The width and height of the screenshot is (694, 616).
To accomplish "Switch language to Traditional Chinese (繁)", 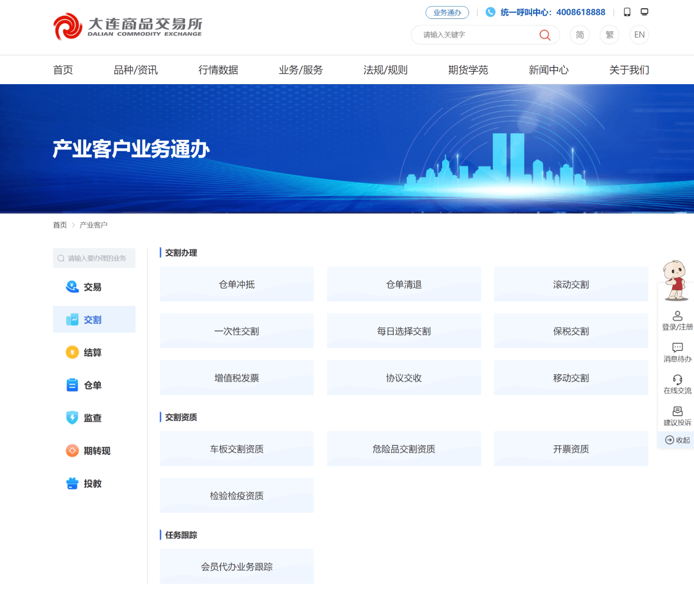I will 609,35.
